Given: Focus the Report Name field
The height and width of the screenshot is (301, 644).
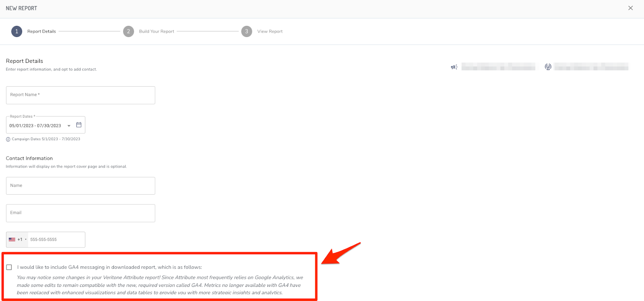Looking at the screenshot, I should (80, 95).
